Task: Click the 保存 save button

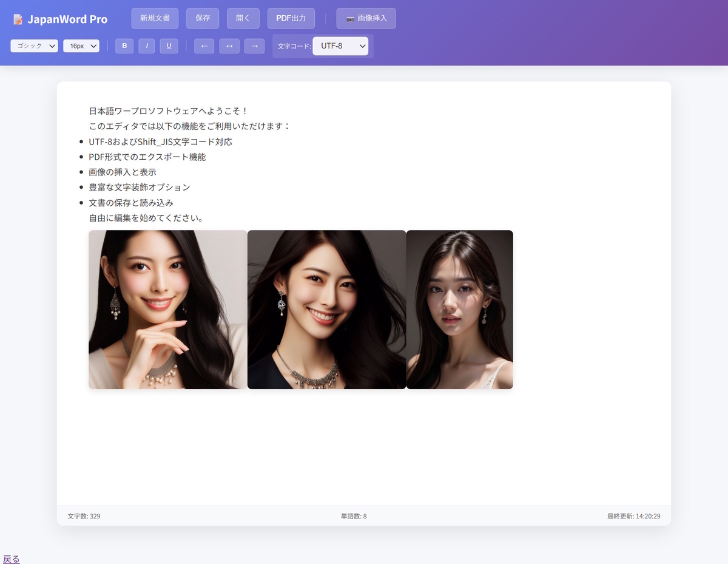Action: pos(203,18)
